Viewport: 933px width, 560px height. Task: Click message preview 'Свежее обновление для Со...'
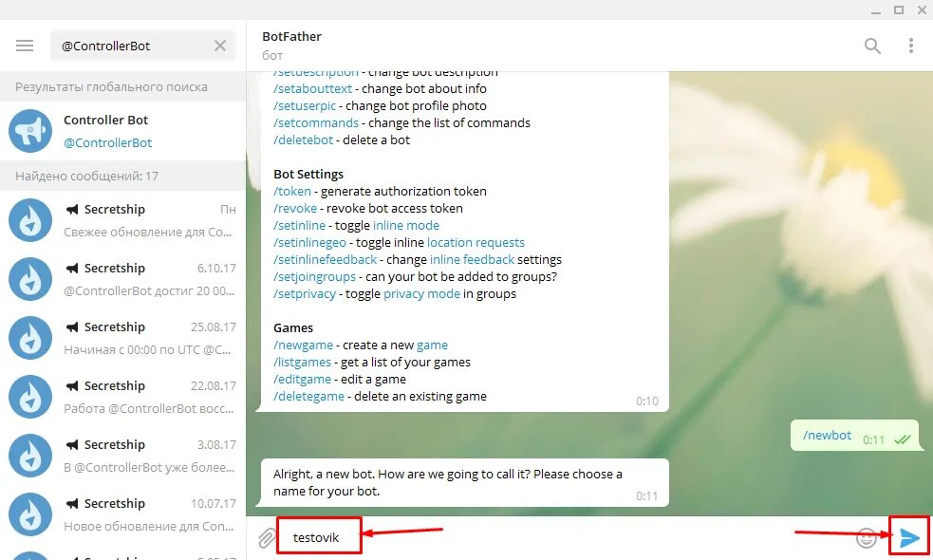tap(147, 233)
